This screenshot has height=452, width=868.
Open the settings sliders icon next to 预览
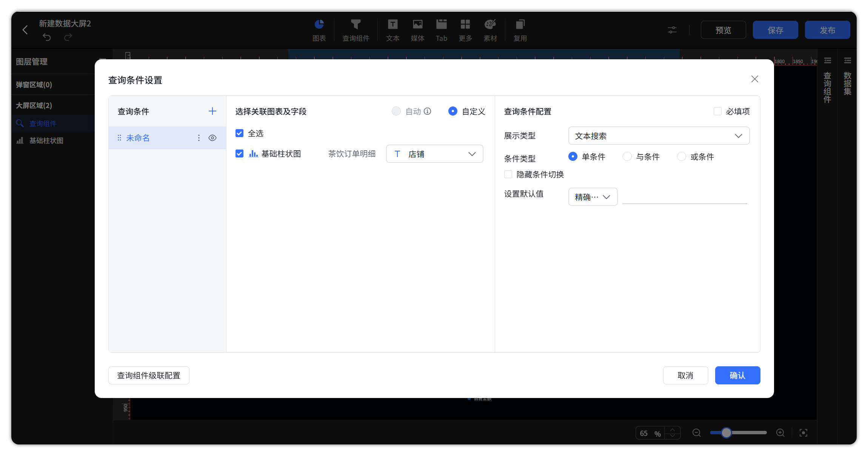coord(672,30)
